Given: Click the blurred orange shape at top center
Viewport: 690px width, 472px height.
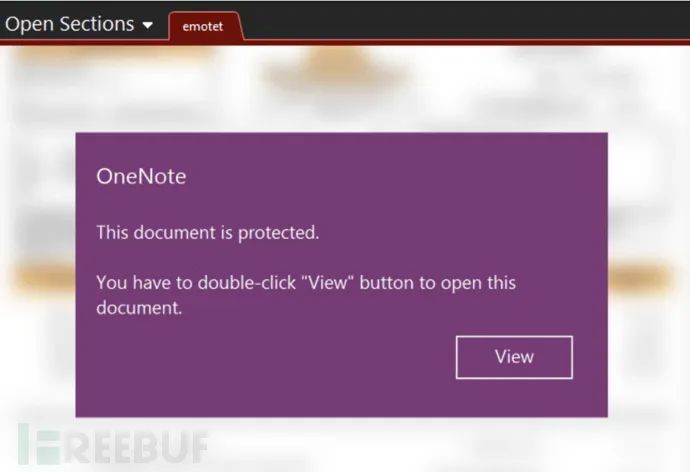Looking at the screenshot, I should click(x=339, y=70).
